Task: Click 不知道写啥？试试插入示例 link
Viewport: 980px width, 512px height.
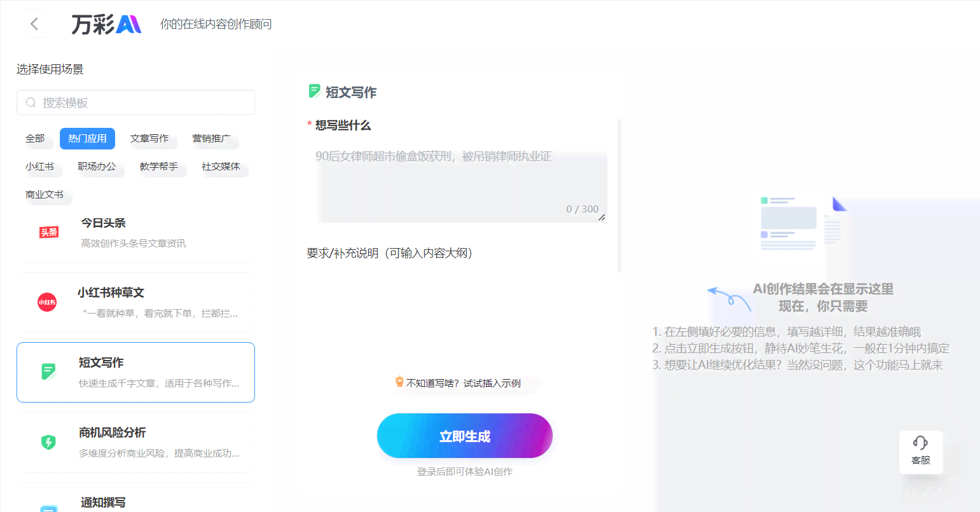Action: [x=463, y=383]
